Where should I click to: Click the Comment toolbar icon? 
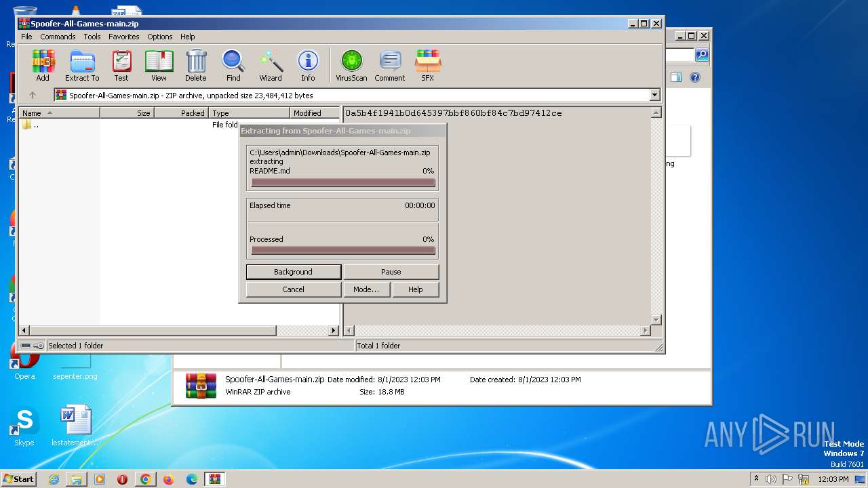pyautogui.click(x=390, y=66)
